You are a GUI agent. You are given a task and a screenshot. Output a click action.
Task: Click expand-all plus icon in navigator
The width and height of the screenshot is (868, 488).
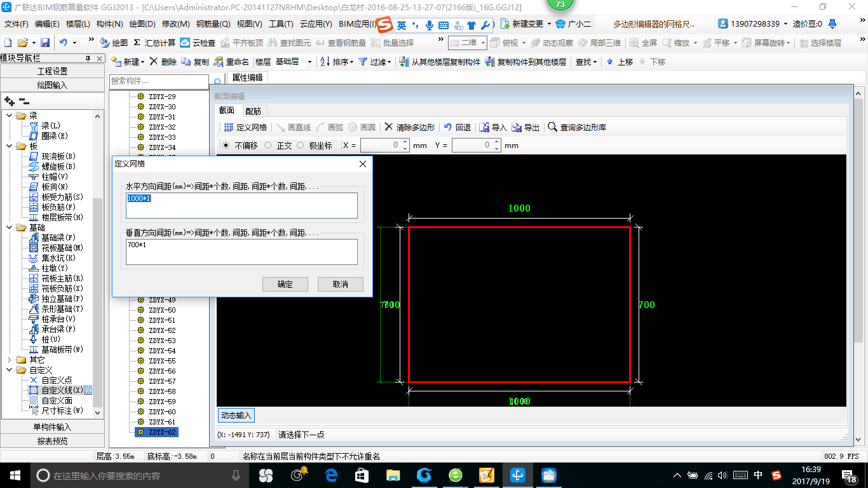point(9,100)
